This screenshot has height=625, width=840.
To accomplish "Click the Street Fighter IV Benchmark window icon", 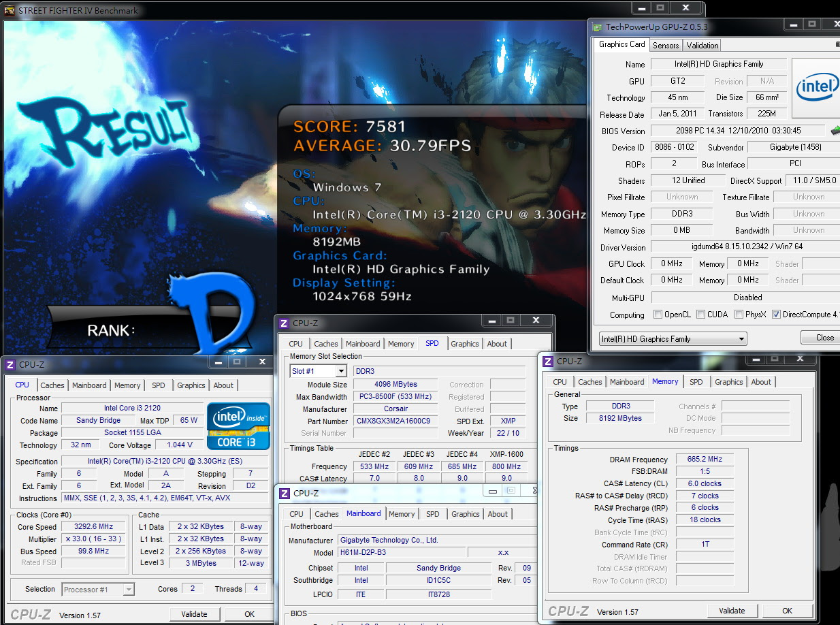I will (x=9, y=10).
